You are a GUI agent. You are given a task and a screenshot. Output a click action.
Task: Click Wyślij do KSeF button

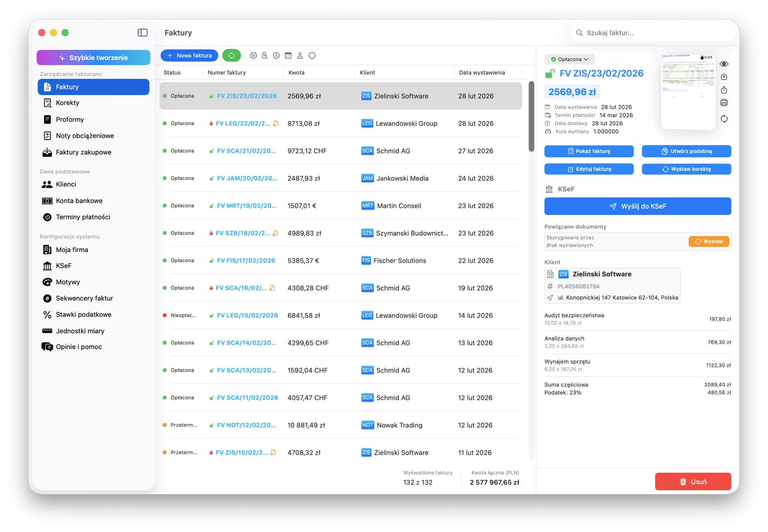[637, 206]
